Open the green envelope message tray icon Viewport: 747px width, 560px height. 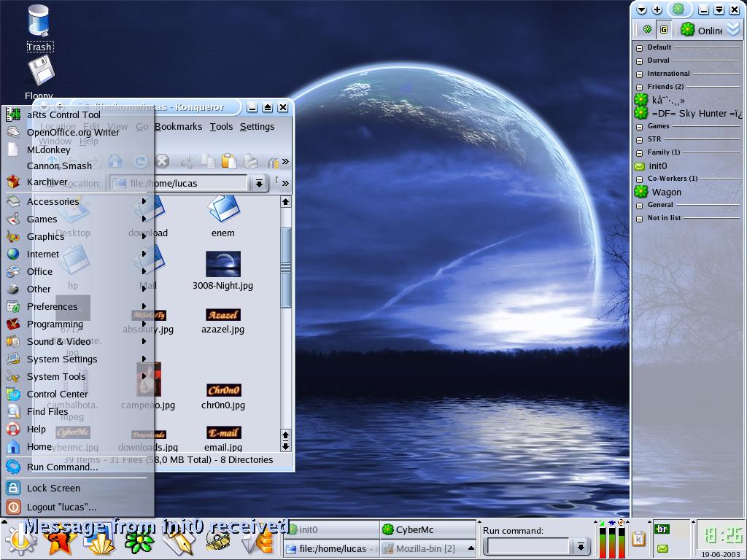pos(662,548)
